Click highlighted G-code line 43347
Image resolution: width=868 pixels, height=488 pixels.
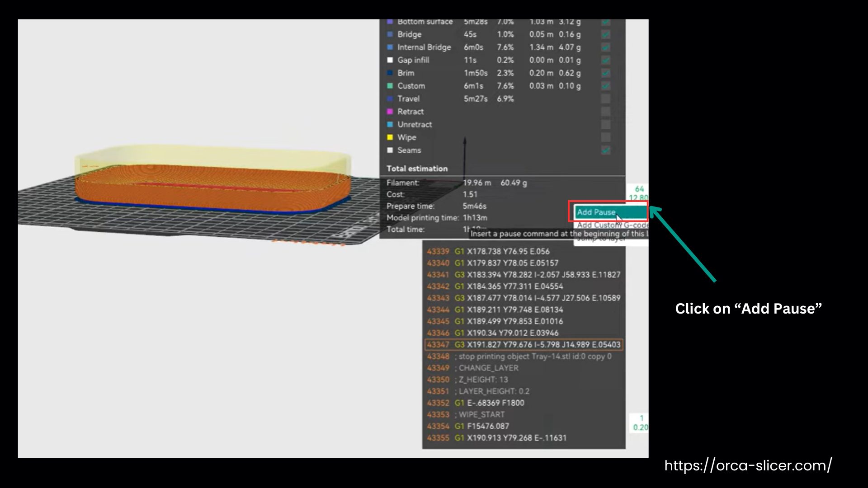click(x=524, y=345)
